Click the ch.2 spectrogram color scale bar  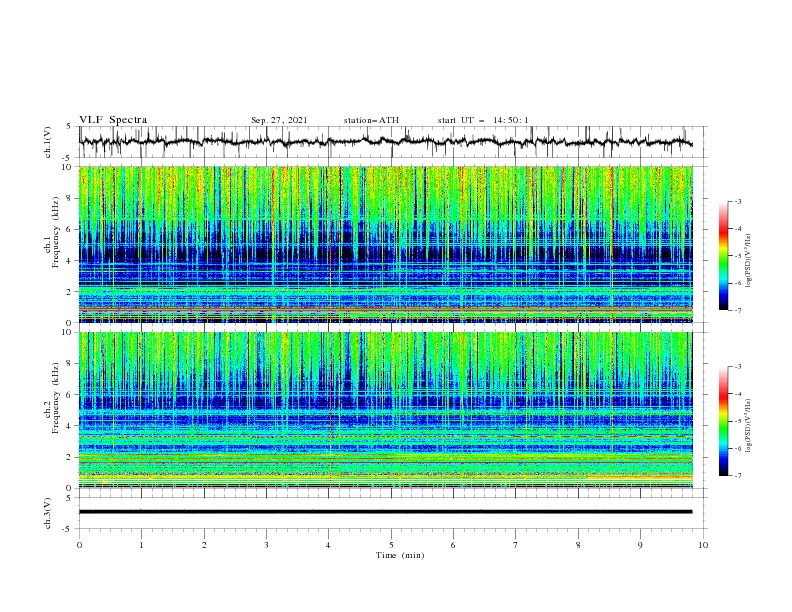click(723, 421)
